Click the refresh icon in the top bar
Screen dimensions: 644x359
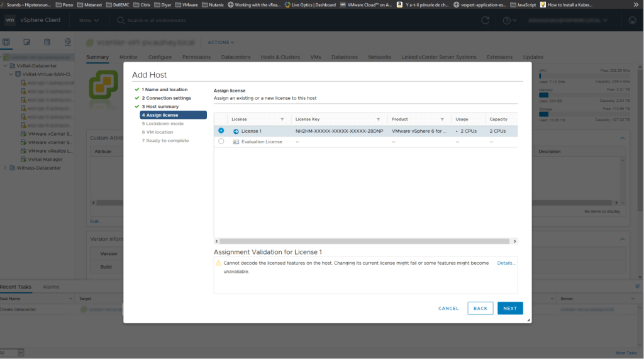pos(485,20)
